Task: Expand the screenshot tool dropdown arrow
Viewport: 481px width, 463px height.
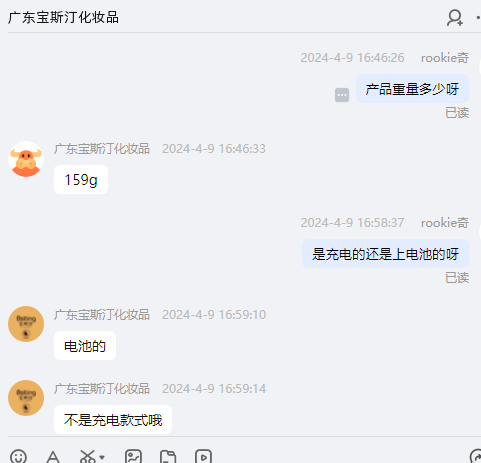Action: click(x=102, y=457)
